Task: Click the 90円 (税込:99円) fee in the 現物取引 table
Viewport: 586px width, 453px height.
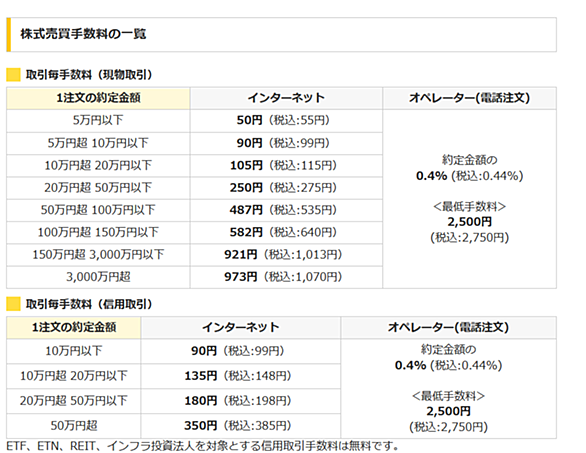Action: (283, 143)
